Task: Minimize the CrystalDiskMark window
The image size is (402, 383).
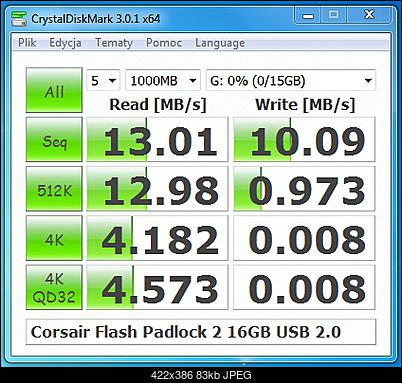Action: [308, 15]
